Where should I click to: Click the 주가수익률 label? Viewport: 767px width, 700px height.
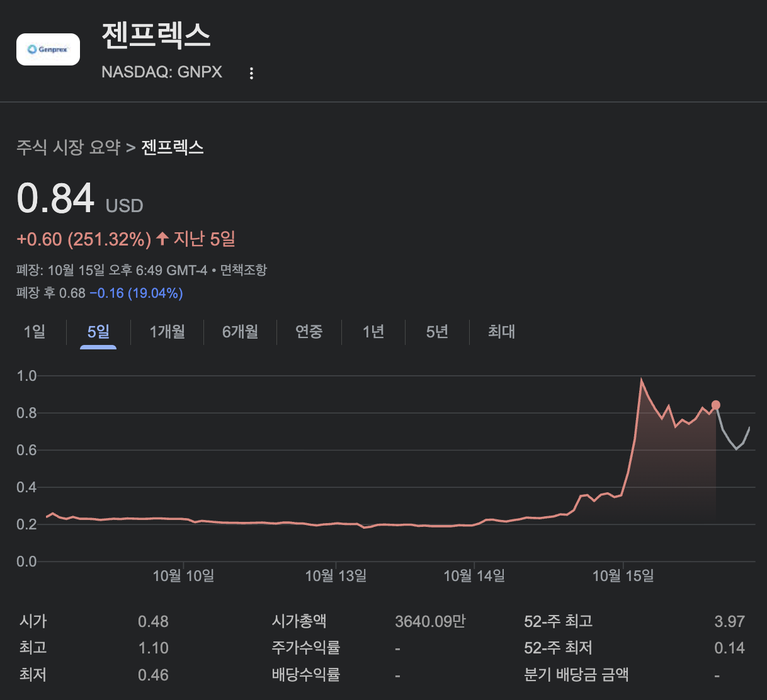[306, 648]
